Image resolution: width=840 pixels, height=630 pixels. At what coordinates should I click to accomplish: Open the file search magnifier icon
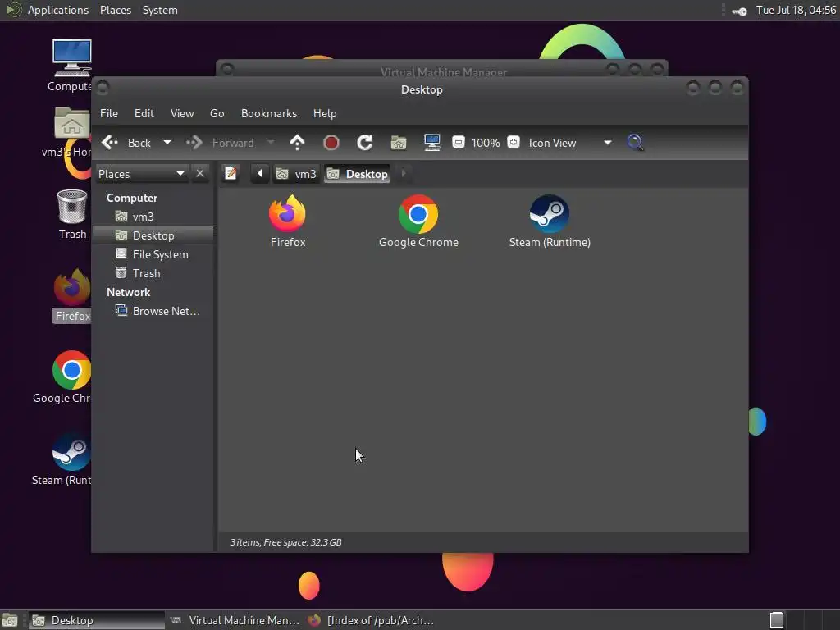pos(636,143)
